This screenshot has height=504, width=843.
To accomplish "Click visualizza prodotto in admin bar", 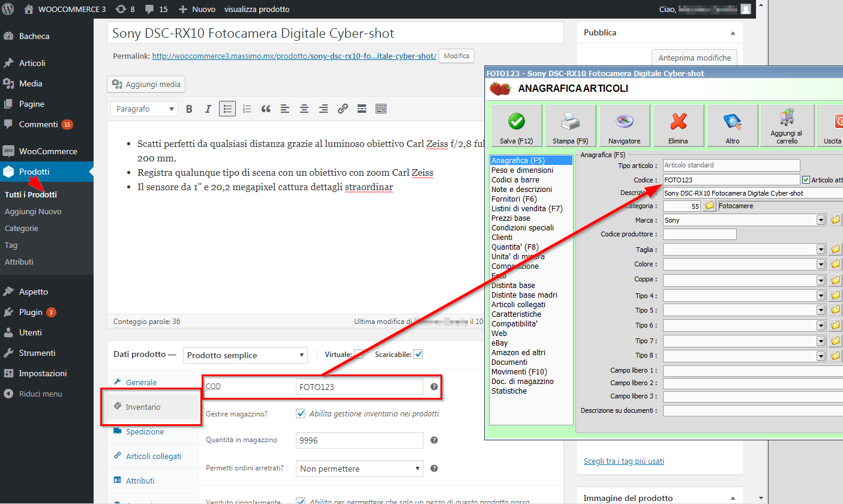I will click(257, 9).
